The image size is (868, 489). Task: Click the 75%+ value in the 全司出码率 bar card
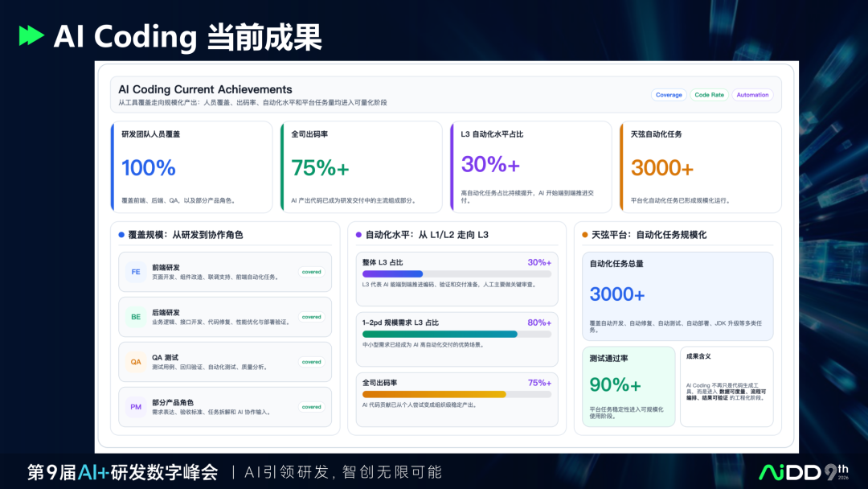[539, 383]
